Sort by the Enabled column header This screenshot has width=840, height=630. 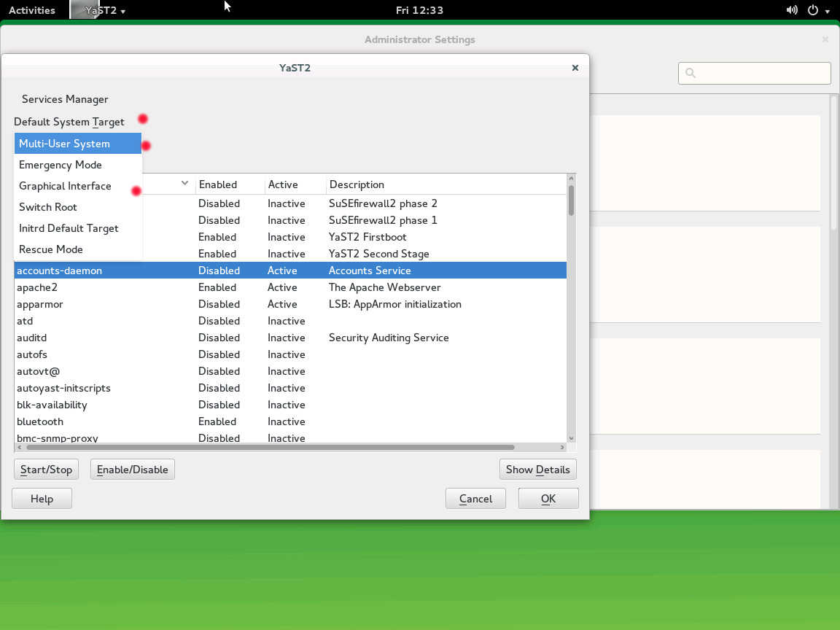click(230, 184)
